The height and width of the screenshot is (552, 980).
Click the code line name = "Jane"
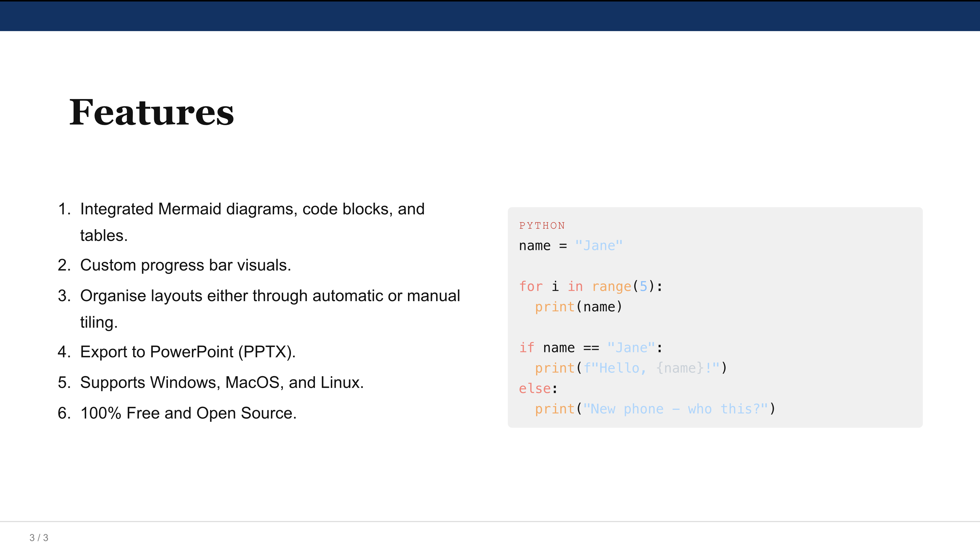(571, 246)
